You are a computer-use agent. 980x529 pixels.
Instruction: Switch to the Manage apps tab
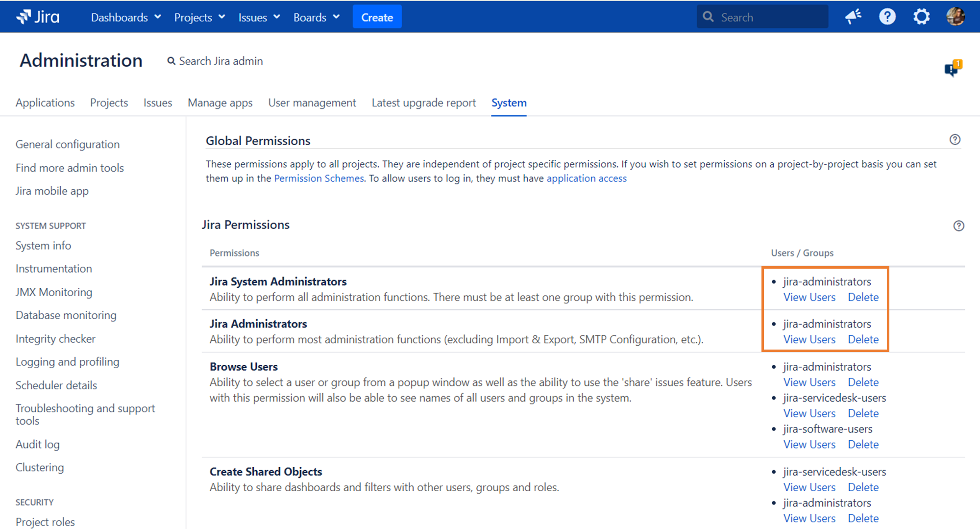[220, 102]
